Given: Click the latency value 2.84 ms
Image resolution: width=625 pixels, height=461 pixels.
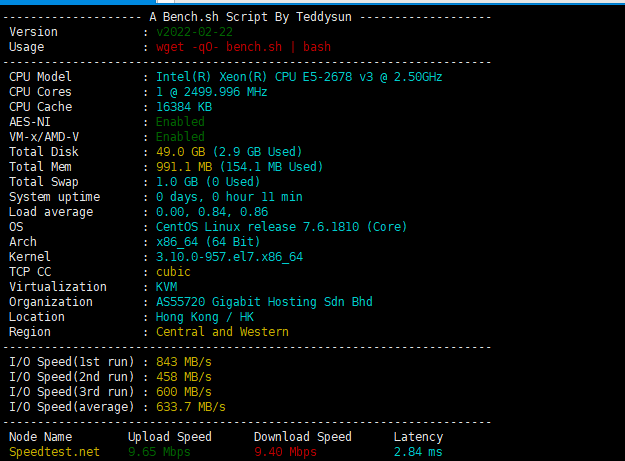Looking at the screenshot, I should tap(418, 452).
